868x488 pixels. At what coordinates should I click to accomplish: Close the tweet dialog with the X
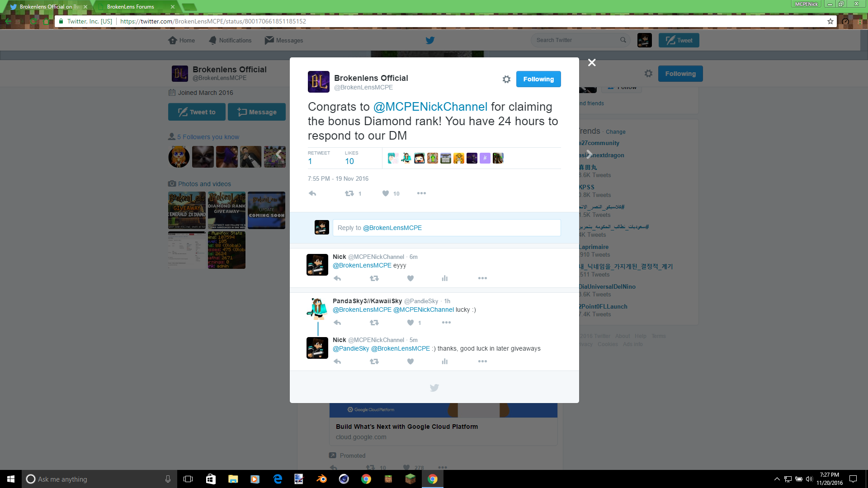(592, 63)
